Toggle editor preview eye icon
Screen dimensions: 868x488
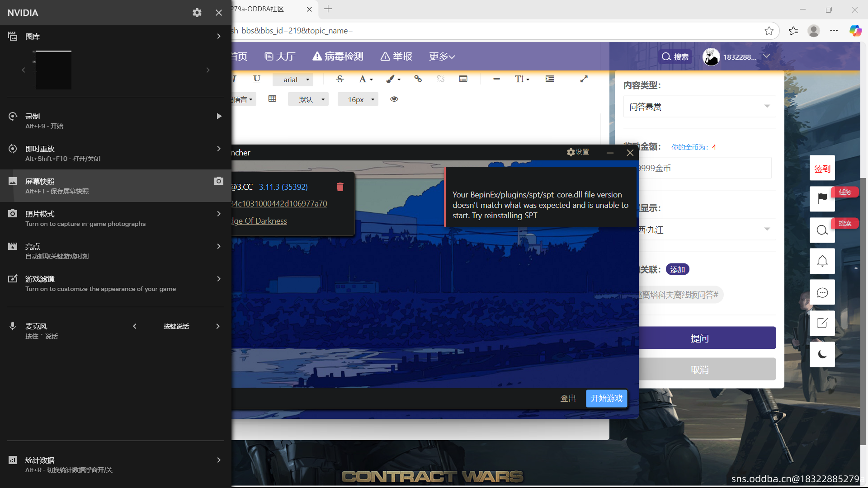pyautogui.click(x=394, y=99)
